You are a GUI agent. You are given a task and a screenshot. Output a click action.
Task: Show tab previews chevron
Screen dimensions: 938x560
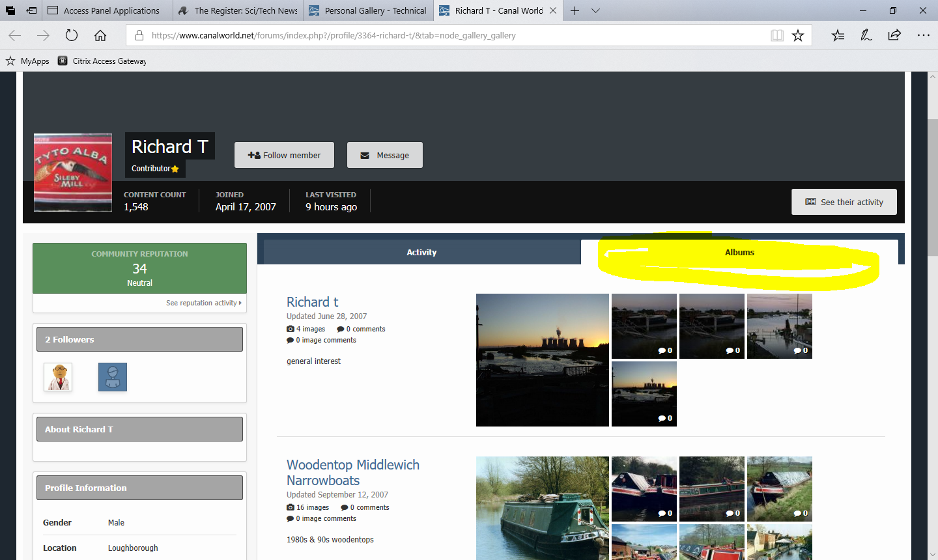(595, 10)
